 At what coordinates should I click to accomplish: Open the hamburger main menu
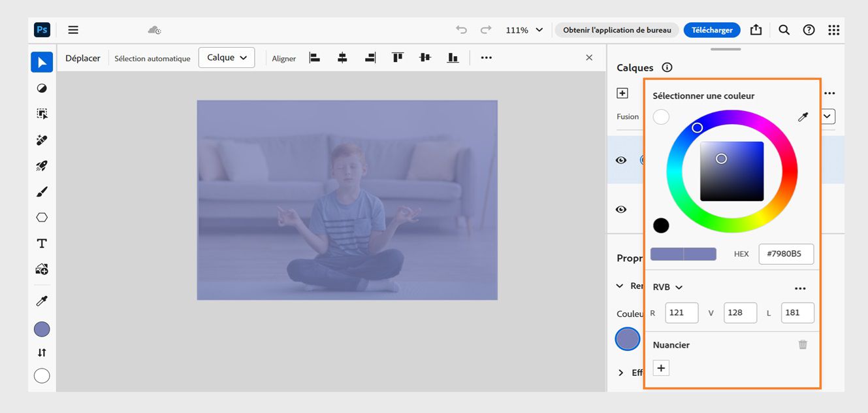point(73,30)
